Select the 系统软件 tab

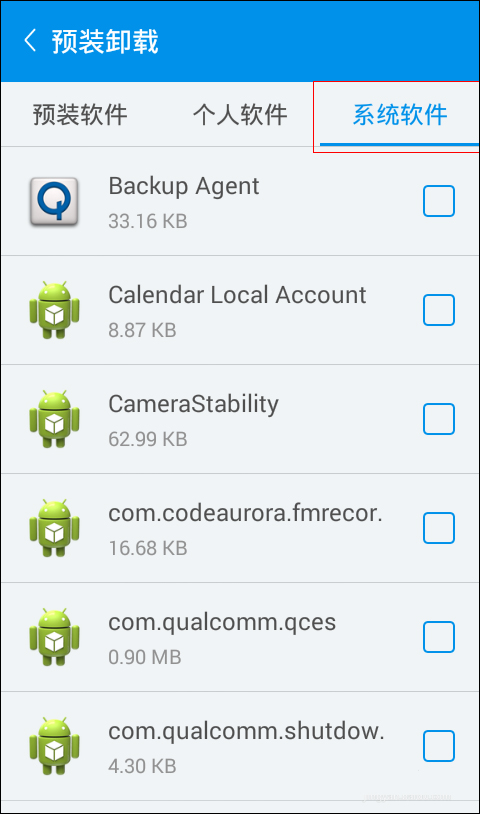click(400, 115)
